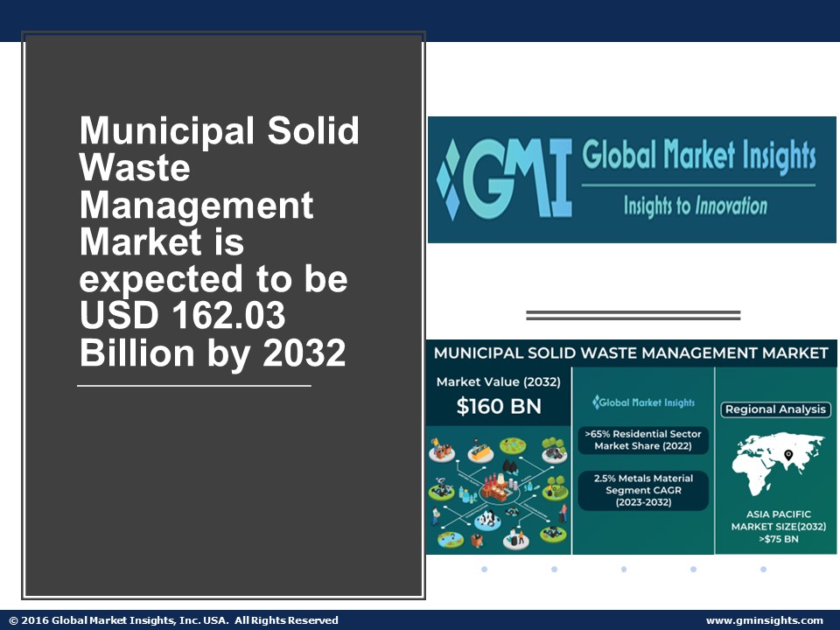Select the recycling bins icon at top left

[444, 451]
